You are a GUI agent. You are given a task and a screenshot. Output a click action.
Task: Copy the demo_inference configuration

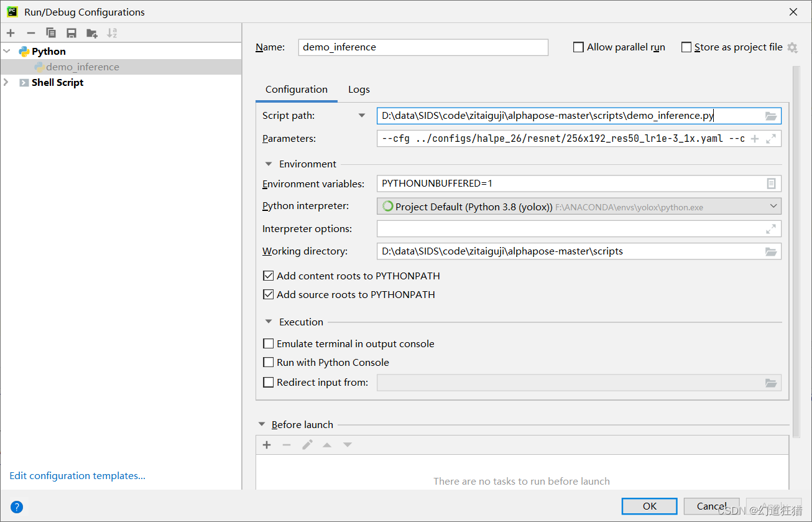[50, 32]
